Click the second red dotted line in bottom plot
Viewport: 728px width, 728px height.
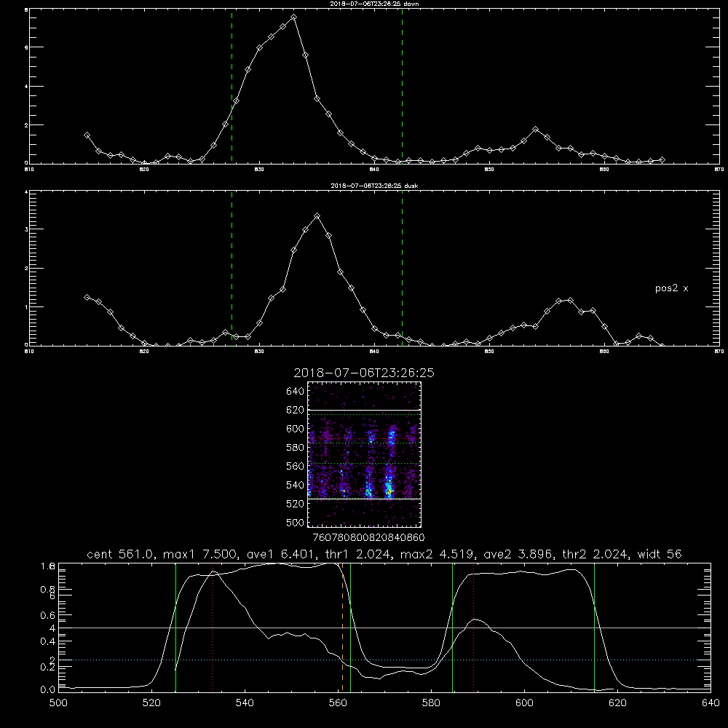pos(474,627)
